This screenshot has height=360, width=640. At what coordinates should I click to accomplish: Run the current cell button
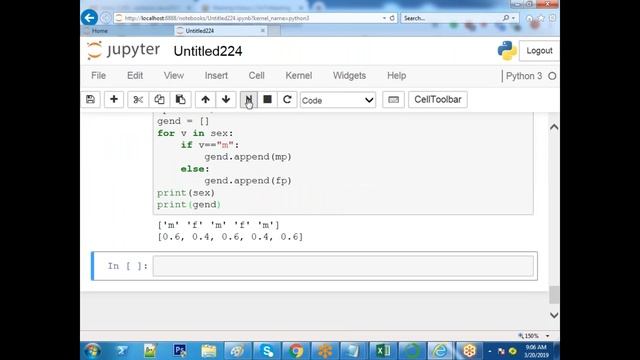[249, 100]
